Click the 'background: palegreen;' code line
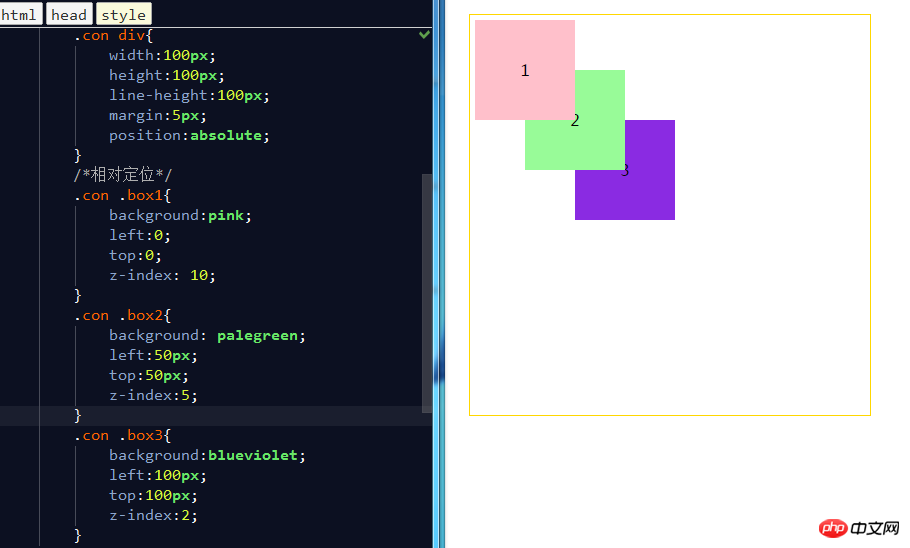The width and height of the screenshot is (910, 548). click(x=207, y=336)
